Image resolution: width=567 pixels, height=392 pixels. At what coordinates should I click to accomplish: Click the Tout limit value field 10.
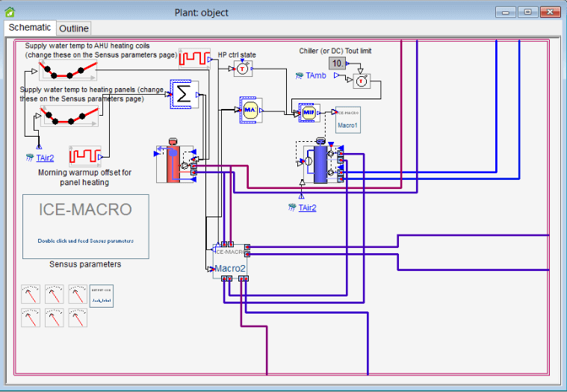pos(337,63)
